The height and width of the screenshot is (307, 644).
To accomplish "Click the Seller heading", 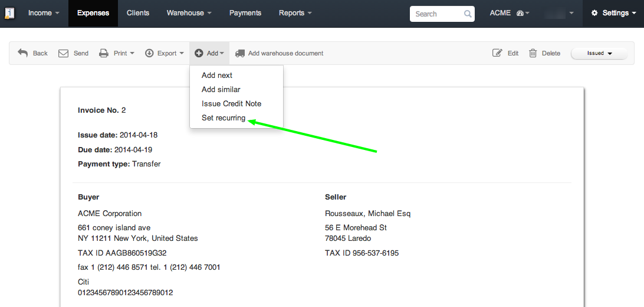I will click(336, 197).
